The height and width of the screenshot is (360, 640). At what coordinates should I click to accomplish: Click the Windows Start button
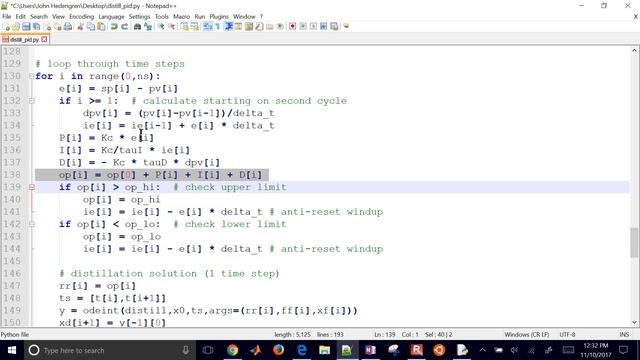[11, 350]
